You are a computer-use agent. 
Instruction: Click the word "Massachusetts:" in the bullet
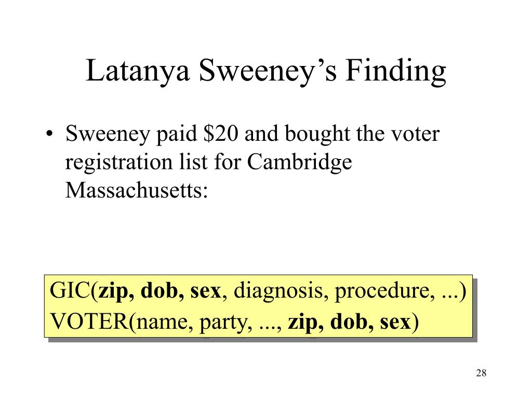click(x=137, y=190)
